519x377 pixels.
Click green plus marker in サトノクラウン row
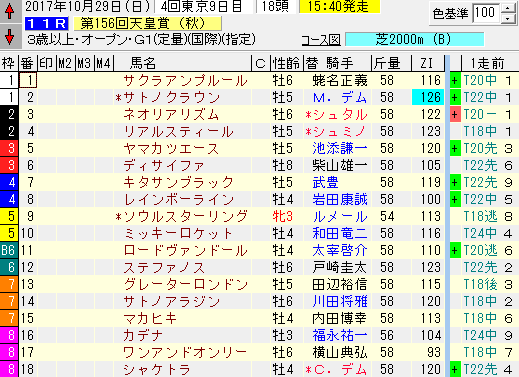(455, 98)
